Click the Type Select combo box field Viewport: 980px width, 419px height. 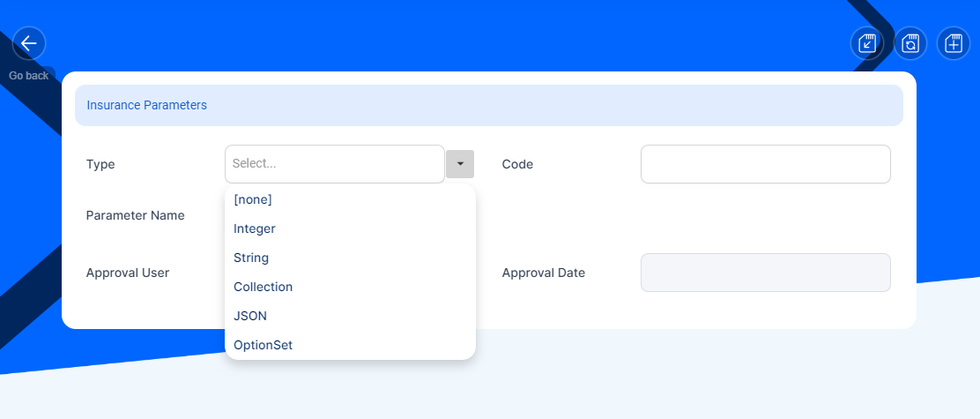(x=335, y=164)
